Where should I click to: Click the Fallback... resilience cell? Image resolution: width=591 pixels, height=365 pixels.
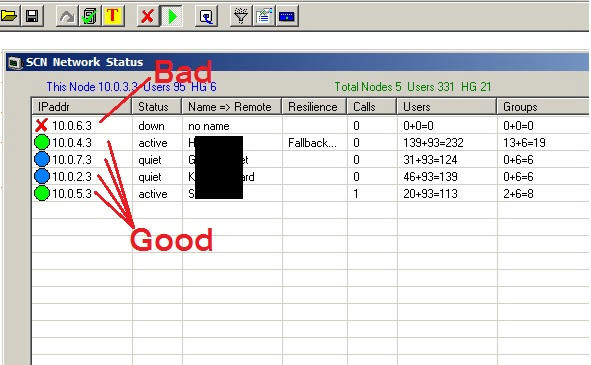pos(312,143)
